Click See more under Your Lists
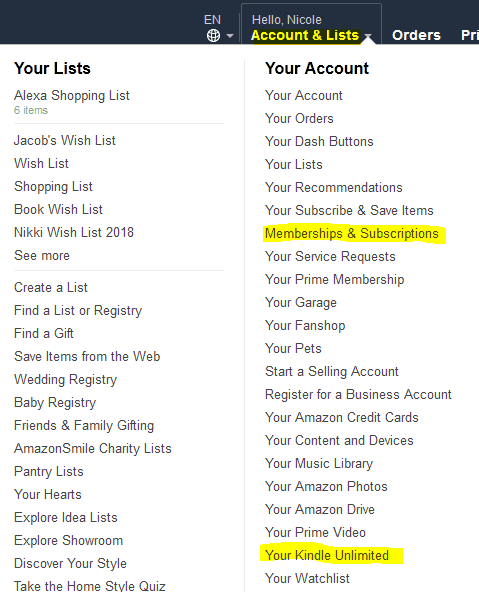 [x=42, y=256]
